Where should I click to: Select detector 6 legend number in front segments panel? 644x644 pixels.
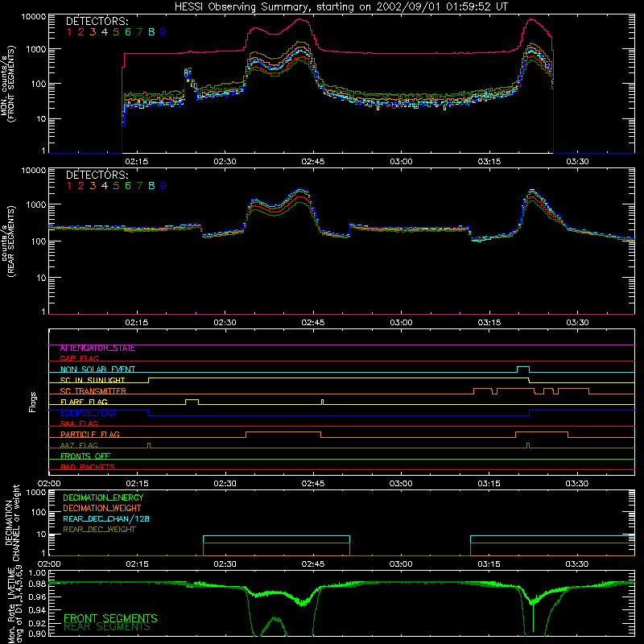coord(128,32)
